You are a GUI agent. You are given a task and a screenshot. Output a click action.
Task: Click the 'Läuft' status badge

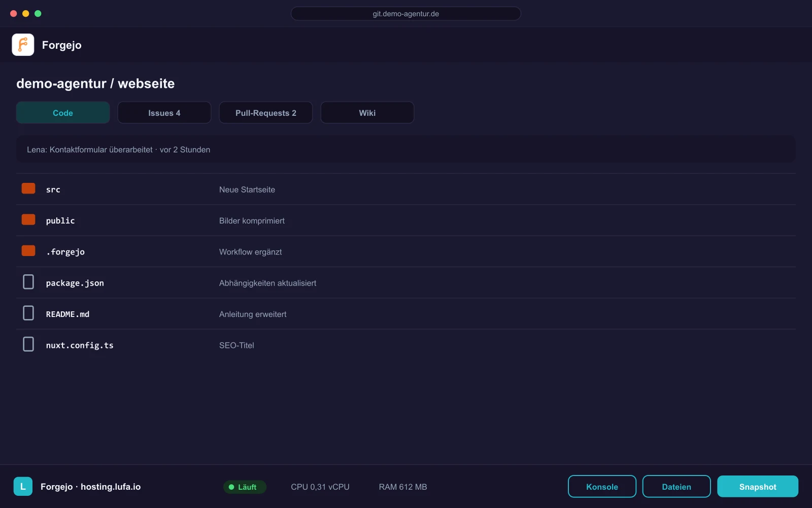coord(245,487)
